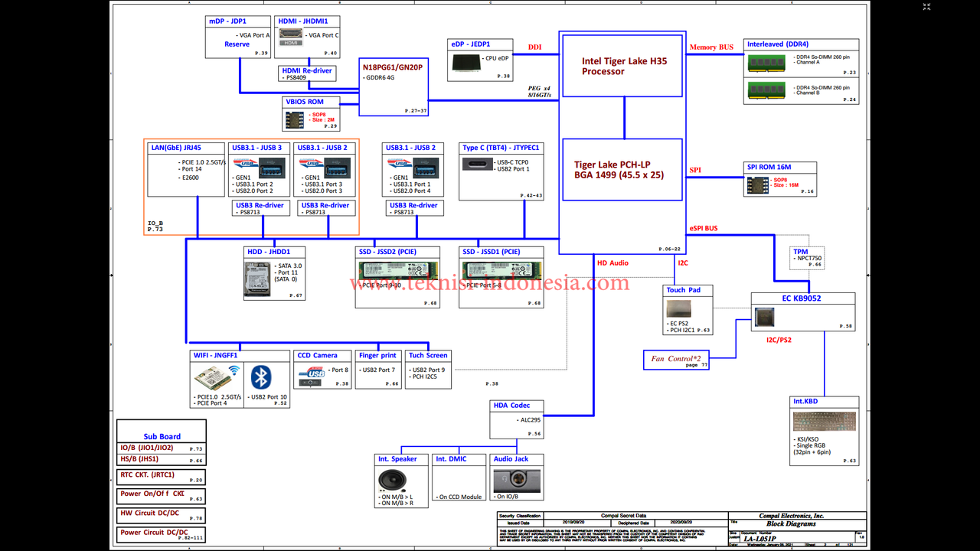Click the blue Reserve text in mDP block
This screenshot has height=551, width=980.
[x=237, y=44]
